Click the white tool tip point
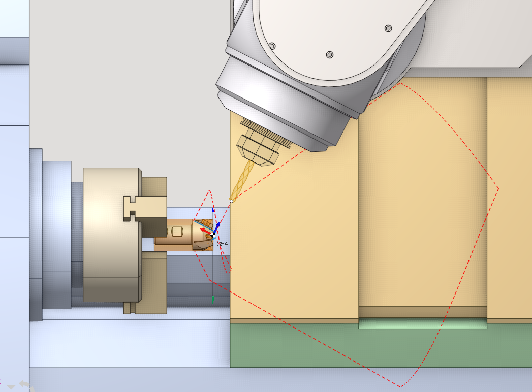This screenshot has height=392, width=532. pyautogui.click(x=231, y=201)
